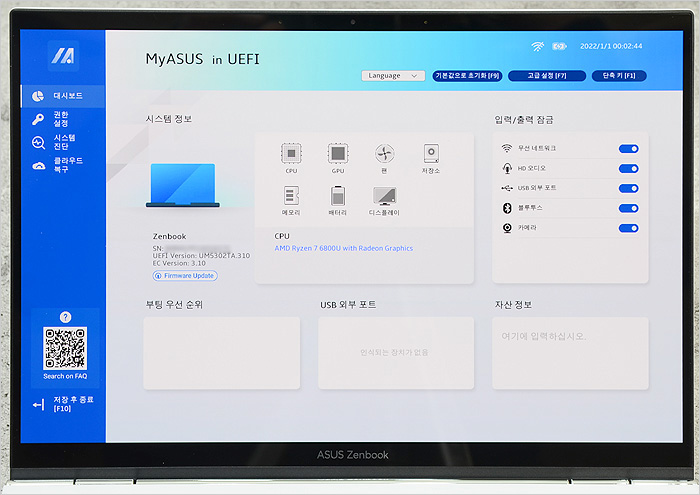The height and width of the screenshot is (495, 700).
Task: Click the question mark help icon
Action: [x=66, y=317]
